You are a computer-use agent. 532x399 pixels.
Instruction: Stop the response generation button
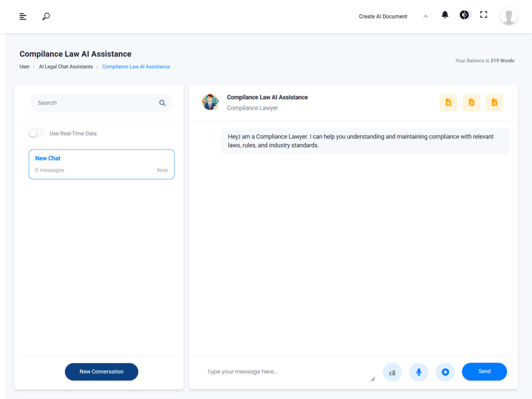pos(445,372)
